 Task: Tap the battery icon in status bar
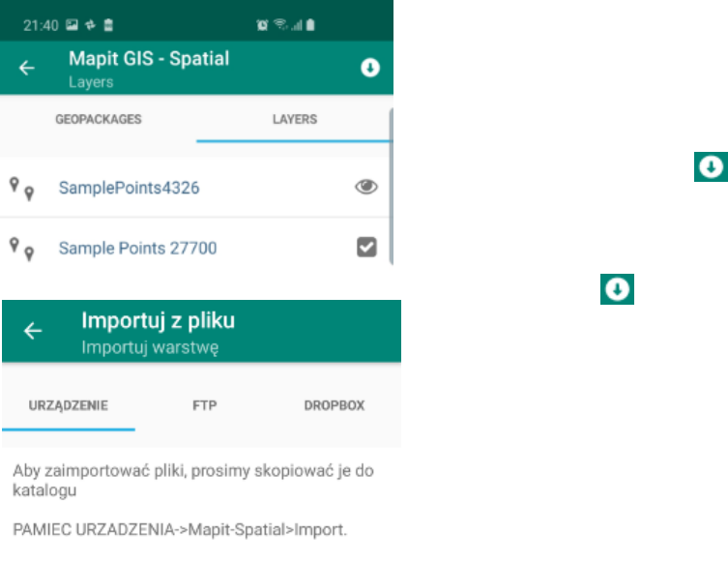click(310, 24)
